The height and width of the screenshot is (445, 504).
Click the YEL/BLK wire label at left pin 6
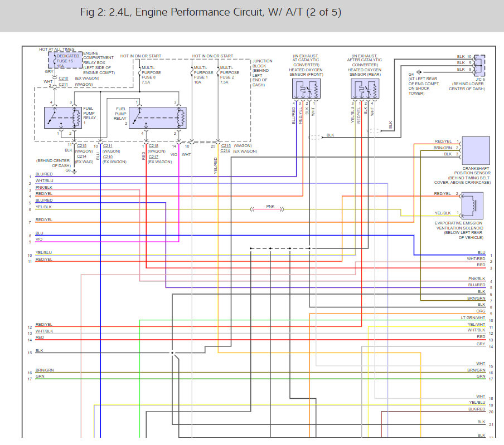coord(43,207)
